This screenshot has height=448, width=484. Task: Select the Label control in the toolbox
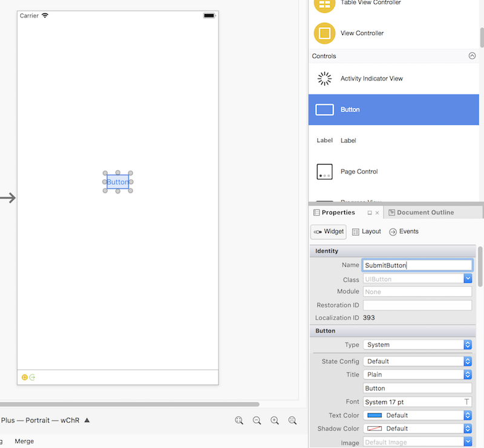[x=348, y=140]
